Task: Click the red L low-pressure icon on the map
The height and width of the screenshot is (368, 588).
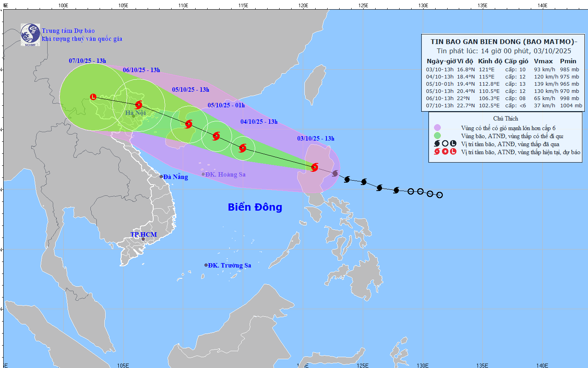Action: (93, 97)
